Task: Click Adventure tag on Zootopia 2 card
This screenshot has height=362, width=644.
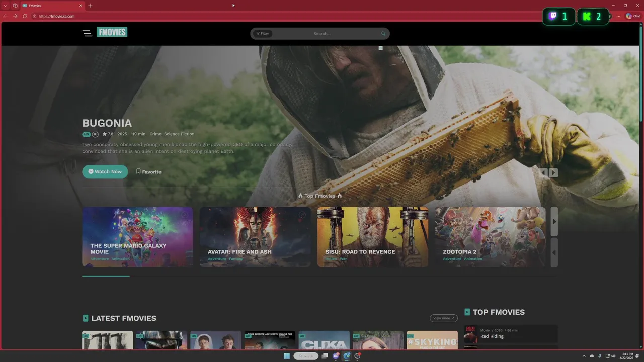Action: click(x=452, y=259)
